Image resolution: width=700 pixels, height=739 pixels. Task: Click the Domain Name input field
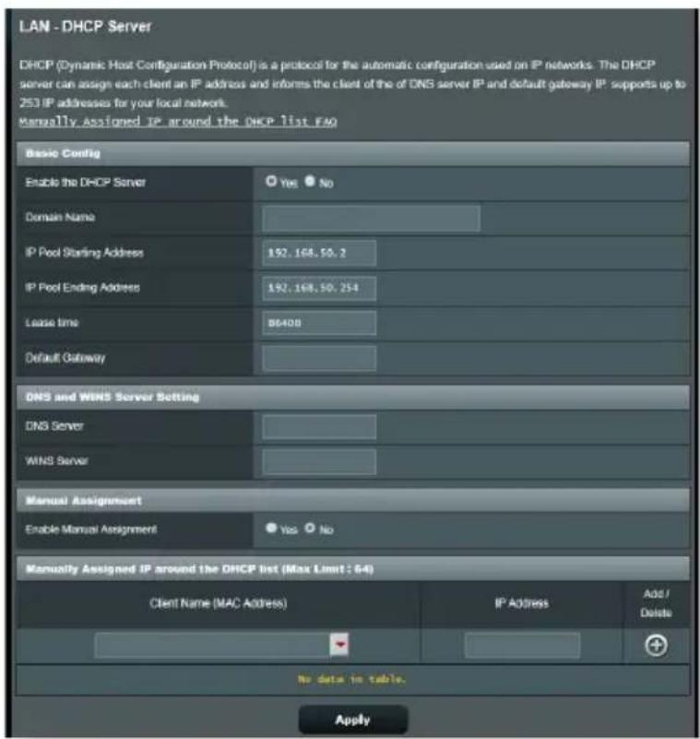[x=371, y=218]
